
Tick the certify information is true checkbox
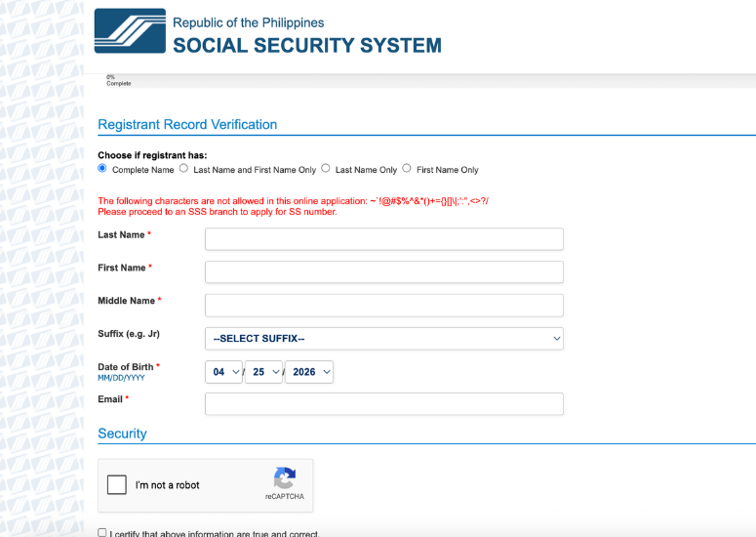[x=102, y=532]
